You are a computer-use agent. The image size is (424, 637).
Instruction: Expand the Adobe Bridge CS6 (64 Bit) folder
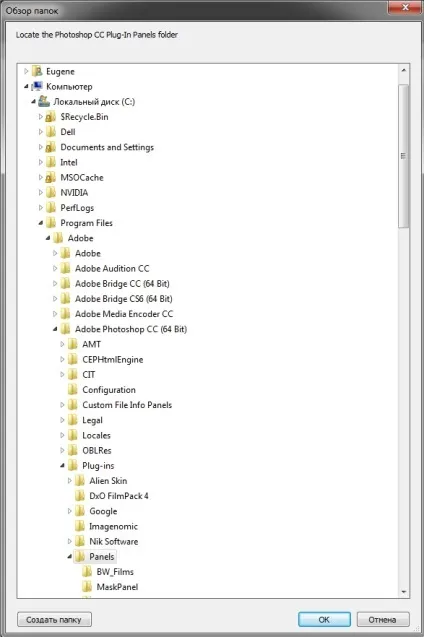(55, 299)
